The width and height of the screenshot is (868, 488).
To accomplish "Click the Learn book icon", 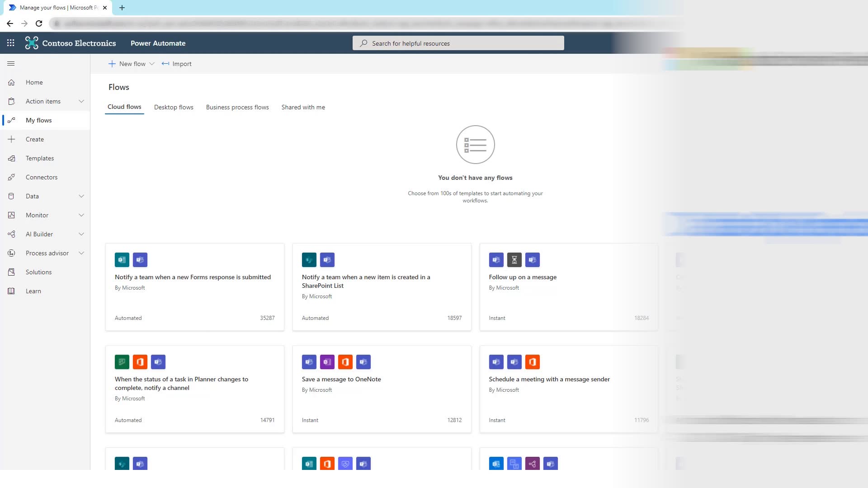I will 11,291.
